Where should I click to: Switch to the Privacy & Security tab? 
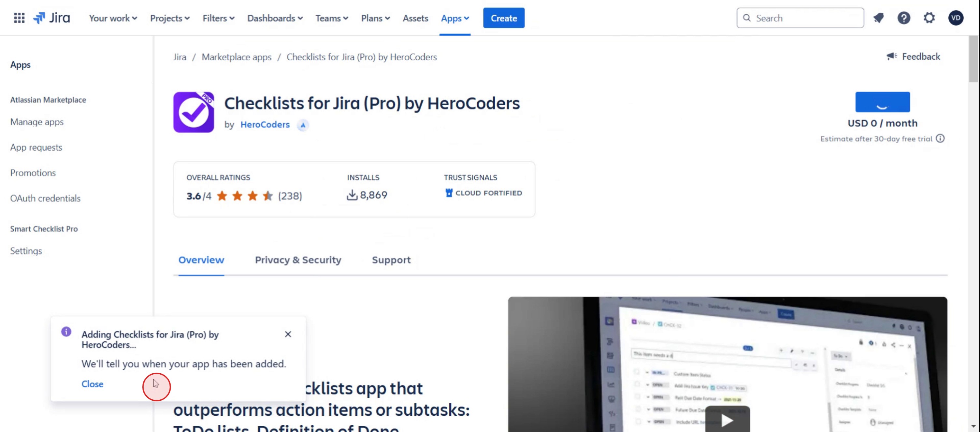tap(298, 260)
